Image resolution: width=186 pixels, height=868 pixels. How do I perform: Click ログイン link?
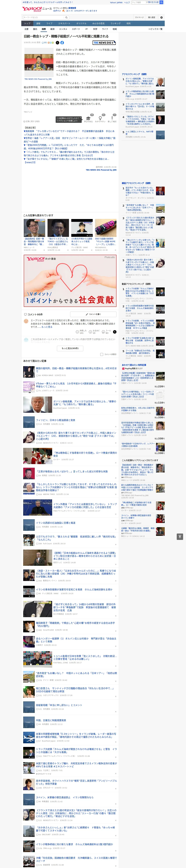pyautogui.click(x=57, y=11)
